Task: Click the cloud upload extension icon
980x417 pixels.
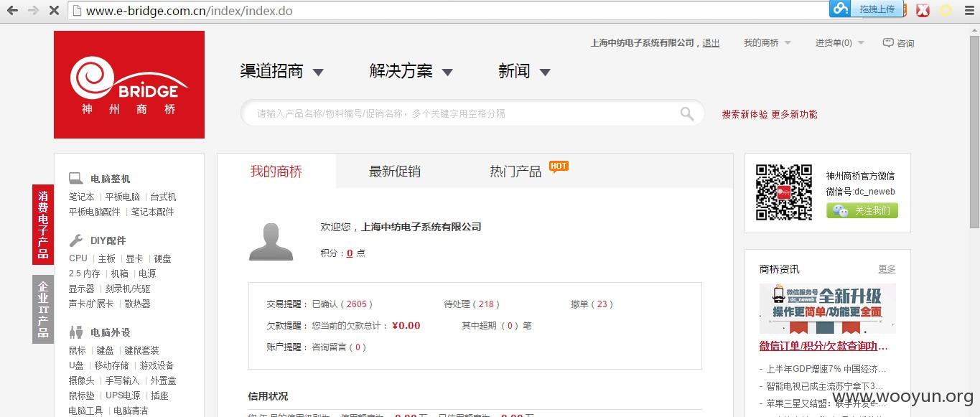Action: [841, 9]
